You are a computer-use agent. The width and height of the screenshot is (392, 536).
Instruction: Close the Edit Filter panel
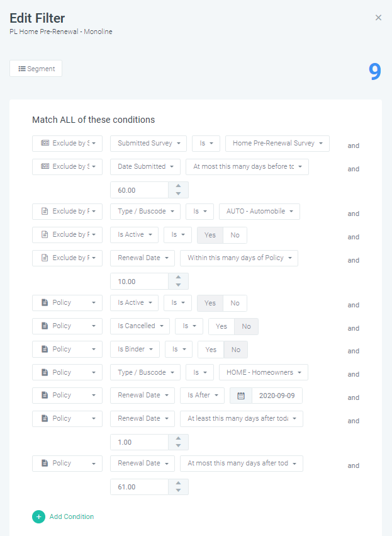click(x=378, y=18)
